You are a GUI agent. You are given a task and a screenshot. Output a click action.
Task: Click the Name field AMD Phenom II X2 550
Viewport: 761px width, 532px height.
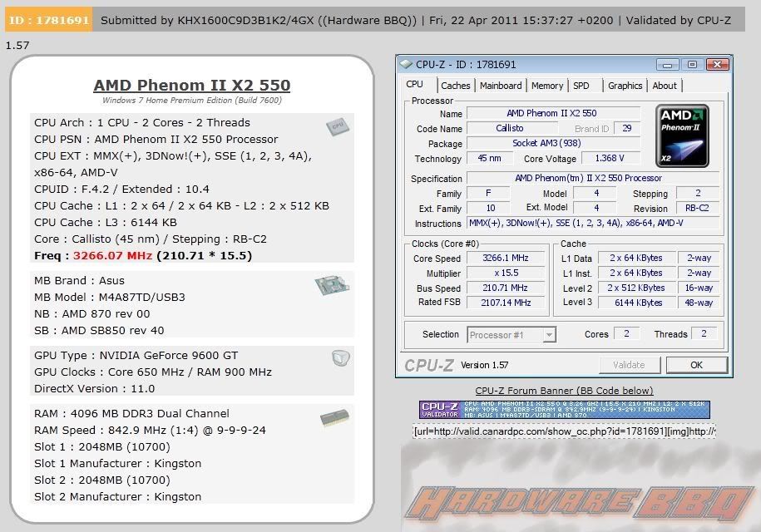553,113
